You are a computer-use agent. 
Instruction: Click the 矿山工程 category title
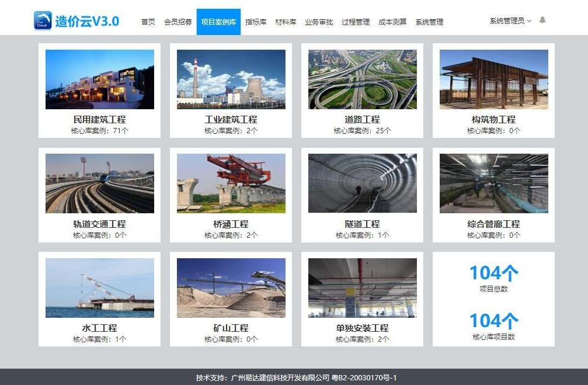point(231,328)
